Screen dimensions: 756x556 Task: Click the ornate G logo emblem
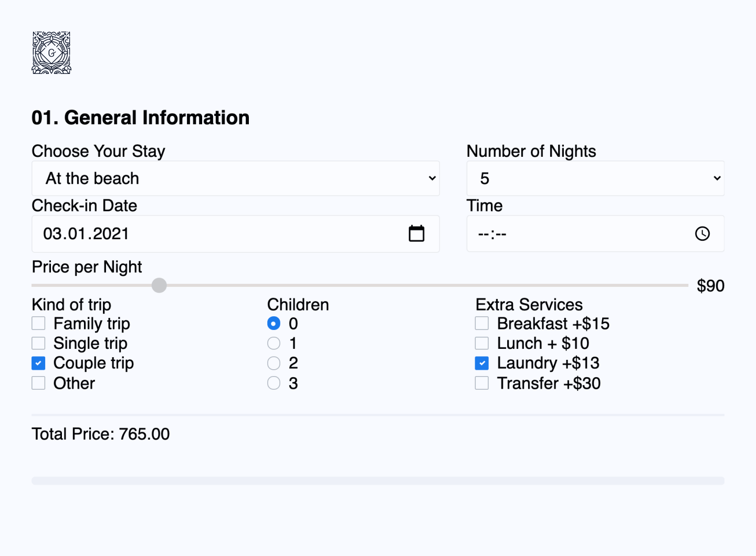(51, 52)
